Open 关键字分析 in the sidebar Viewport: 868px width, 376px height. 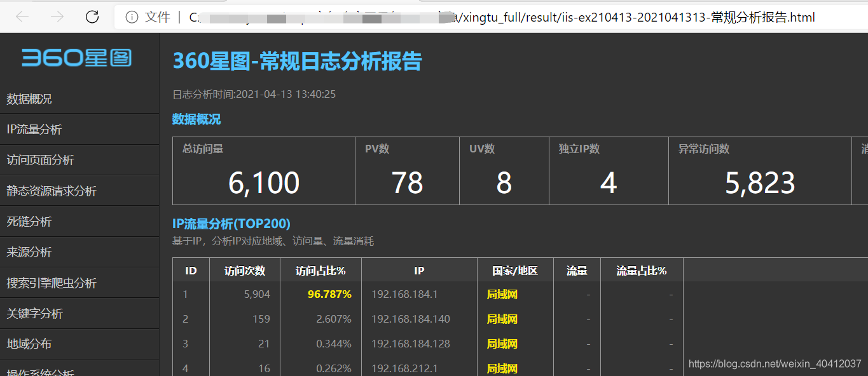click(79, 314)
